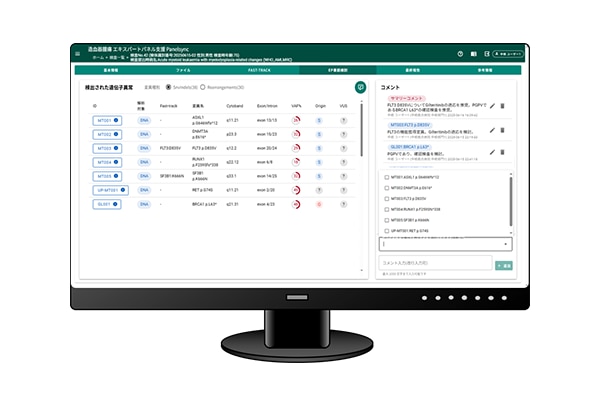Edit the MT003 FLT3 comment with the pencil icon
The width and height of the screenshot is (600, 400).
point(492,130)
